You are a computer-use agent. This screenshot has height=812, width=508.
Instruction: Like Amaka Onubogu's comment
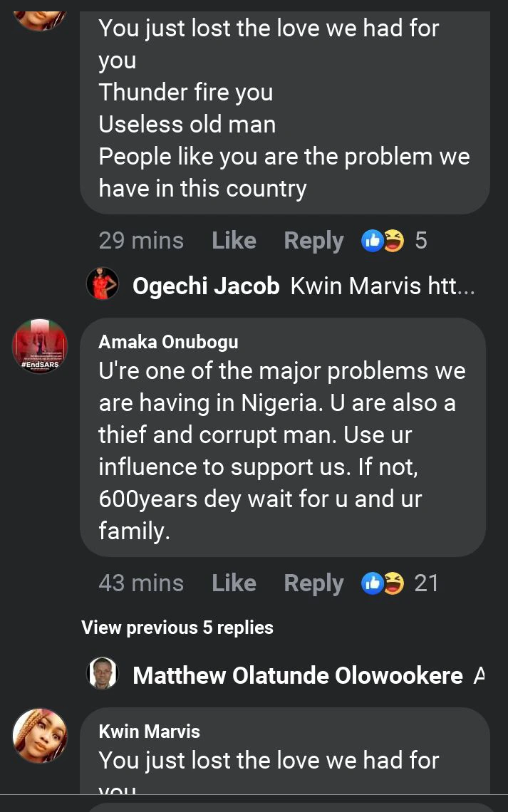pyautogui.click(x=234, y=583)
